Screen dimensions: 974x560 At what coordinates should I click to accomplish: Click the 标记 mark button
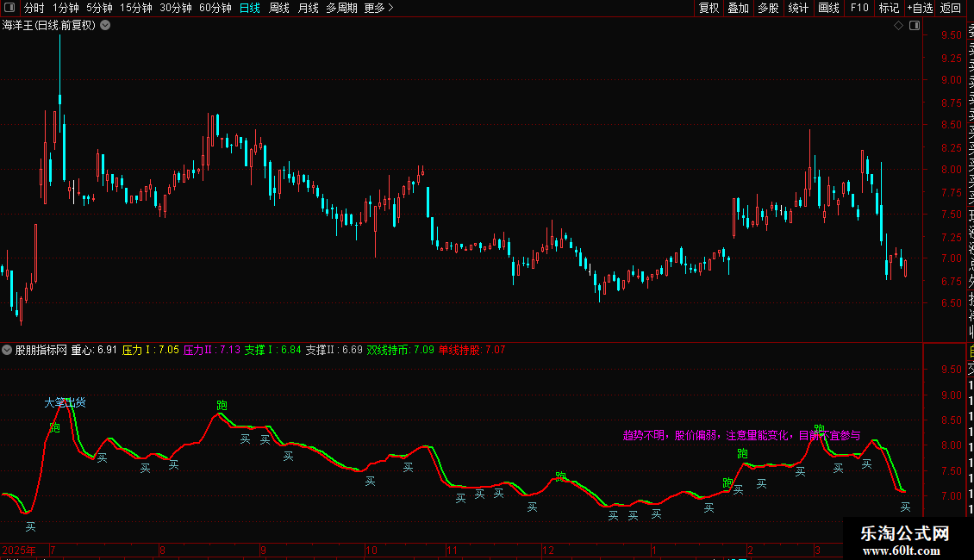tap(889, 8)
